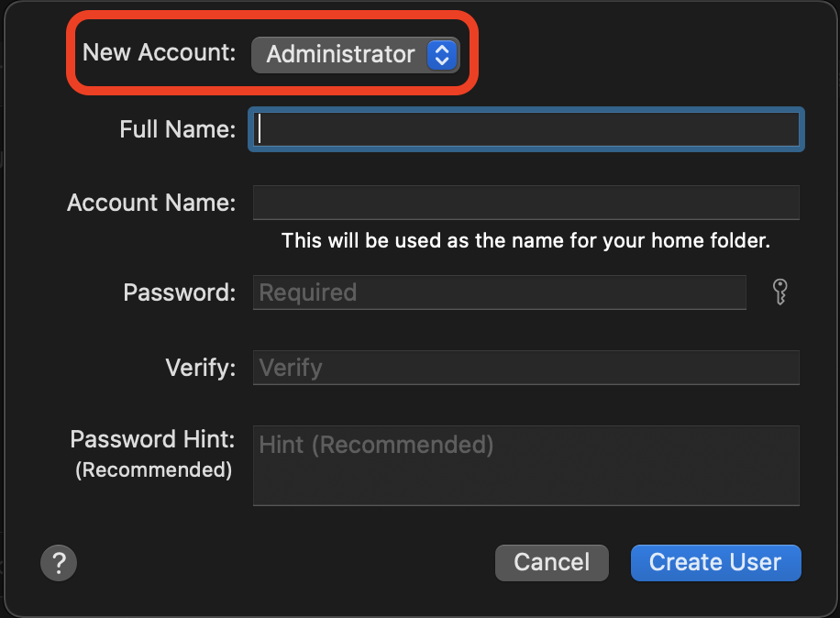Click the "(Recommended)" sublabel under Password Hint
This screenshot has width=840, height=618.
[x=153, y=469]
